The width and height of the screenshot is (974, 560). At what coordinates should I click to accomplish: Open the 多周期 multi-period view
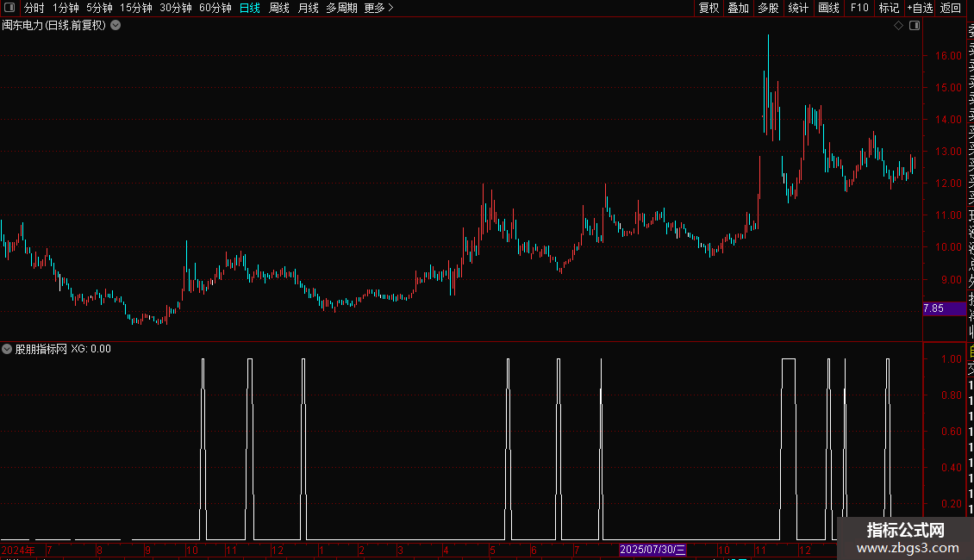(341, 8)
